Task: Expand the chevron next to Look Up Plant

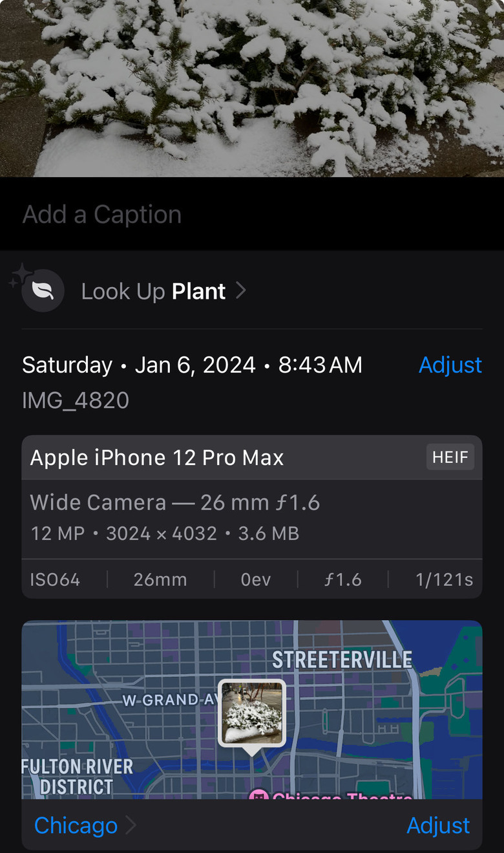Action: pyautogui.click(x=240, y=291)
